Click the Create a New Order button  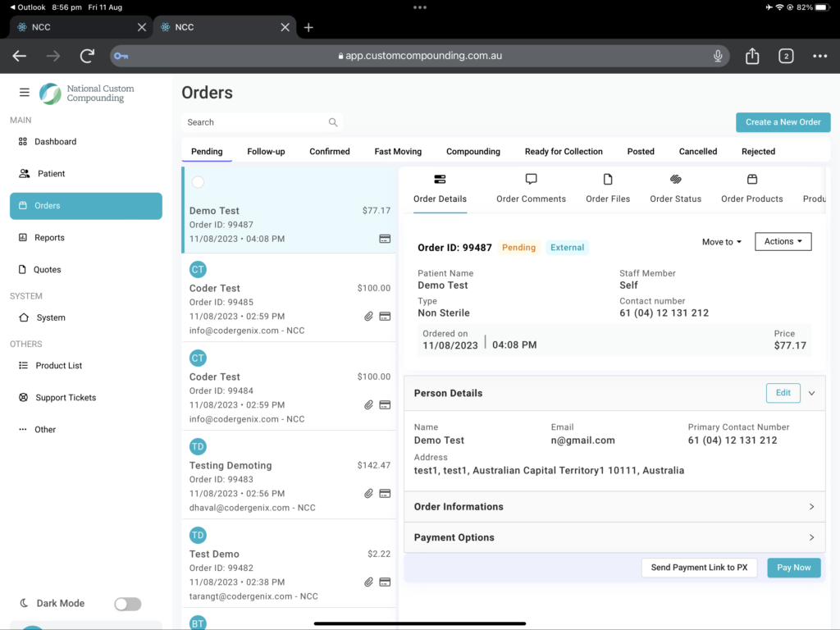pos(783,122)
